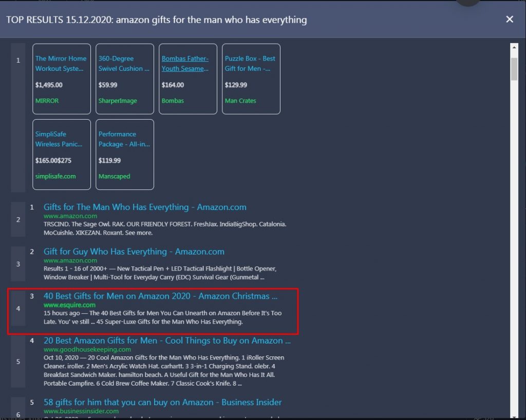Open 40 Best Gifts for Men on Amazon result

[160, 296]
